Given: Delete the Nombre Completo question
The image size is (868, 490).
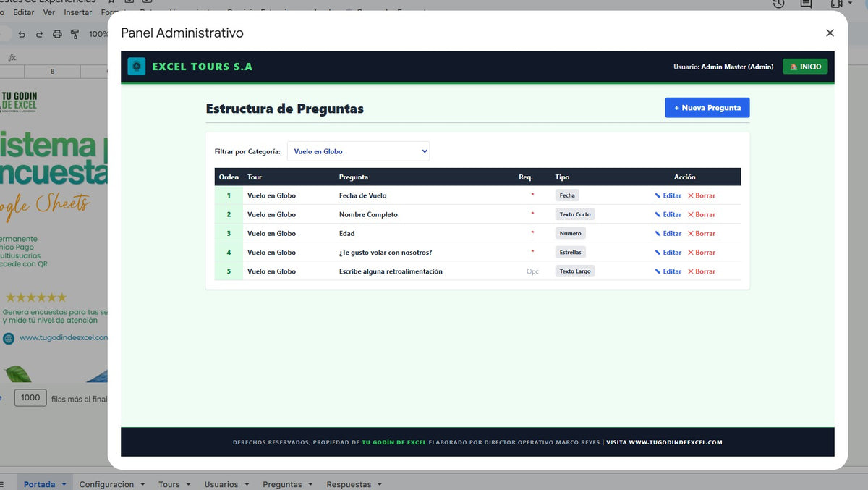Looking at the screenshot, I should pyautogui.click(x=702, y=214).
